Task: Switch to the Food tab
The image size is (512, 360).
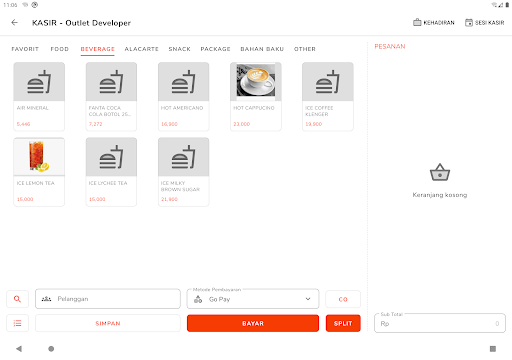Action: tap(60, 49)
